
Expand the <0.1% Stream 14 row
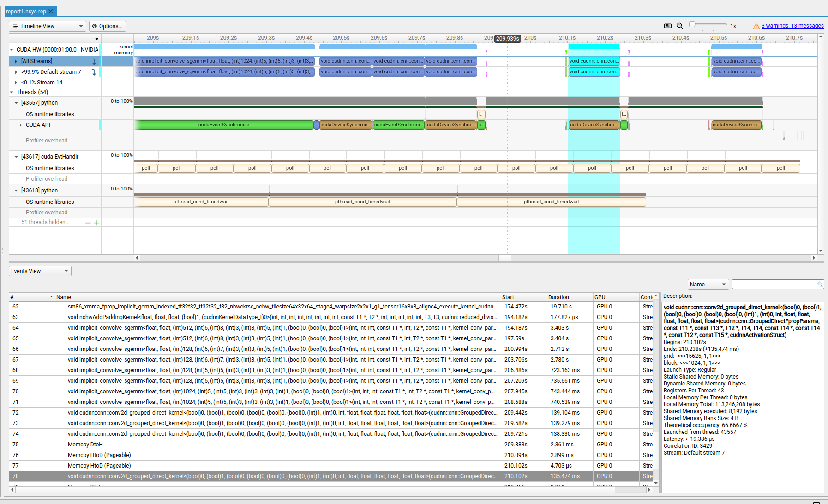pyautogui.click(x=16, y=83)
